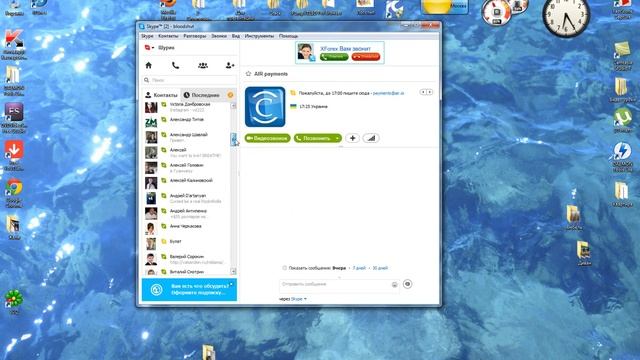The width and height of the screenshot is (640, 360).
Task: Open the Инструменты menu
Action: click(x=259, y=36)
